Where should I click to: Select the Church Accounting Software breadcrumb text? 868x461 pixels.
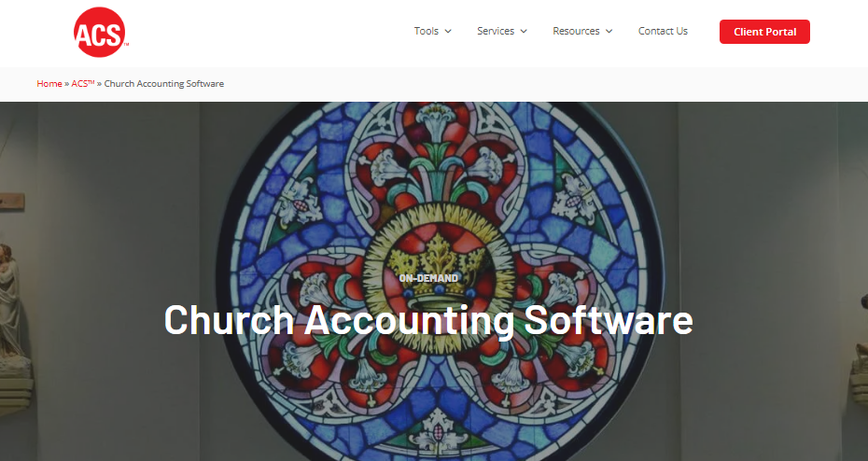[x=164, y=84]
